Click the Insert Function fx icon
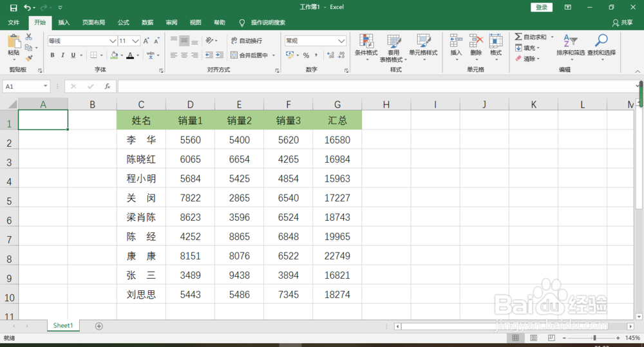 pos(107,86)
